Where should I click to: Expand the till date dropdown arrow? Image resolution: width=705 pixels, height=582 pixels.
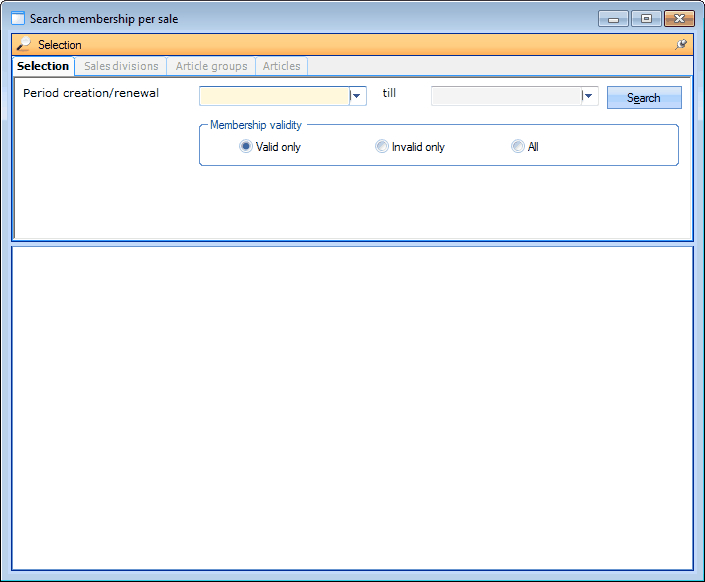[589, 96]
